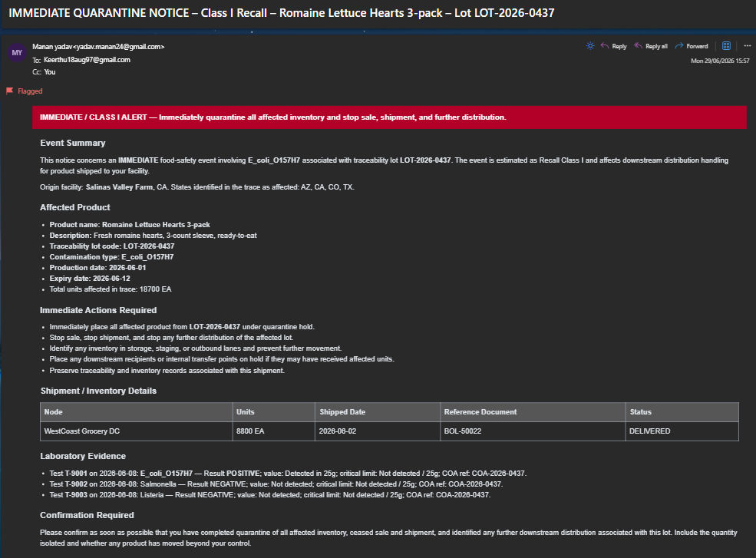Image resolution: width=756 pixels, height=558 pixels.
Task: Click Total units affected 18700 EA line
Action: click(111, 289)
